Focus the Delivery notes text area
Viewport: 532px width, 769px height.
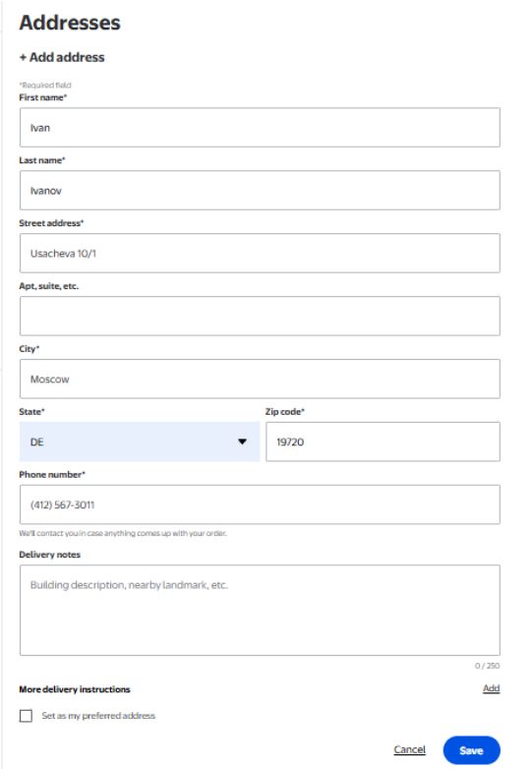click(x=260, y=610)
